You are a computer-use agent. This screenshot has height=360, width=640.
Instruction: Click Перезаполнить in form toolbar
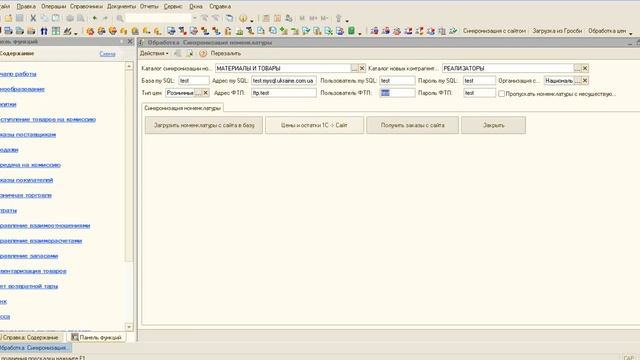tap(226, 53)
